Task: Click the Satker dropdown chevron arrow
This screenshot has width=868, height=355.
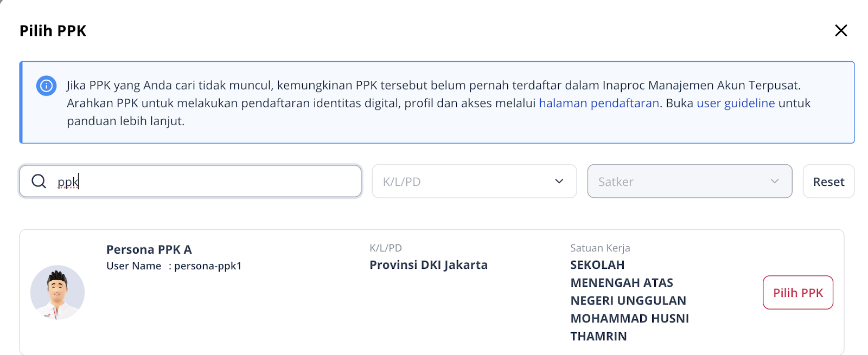Action: click(x=775, y=181)
